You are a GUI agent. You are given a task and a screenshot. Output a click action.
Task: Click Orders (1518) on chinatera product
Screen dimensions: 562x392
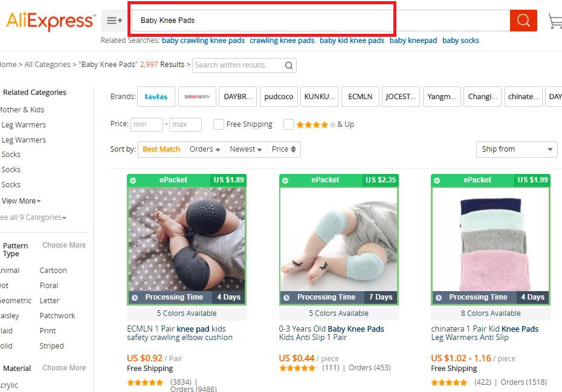tap(524, 382)
